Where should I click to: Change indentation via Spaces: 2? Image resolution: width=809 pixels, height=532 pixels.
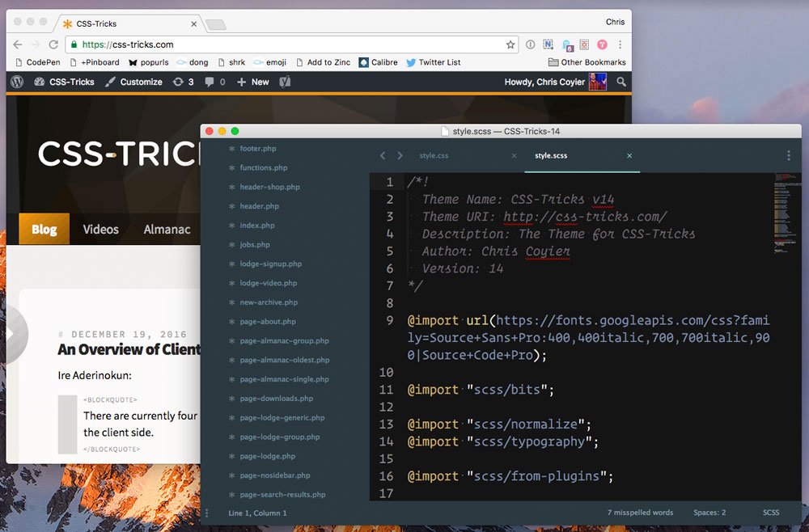[x=709, y=513]
